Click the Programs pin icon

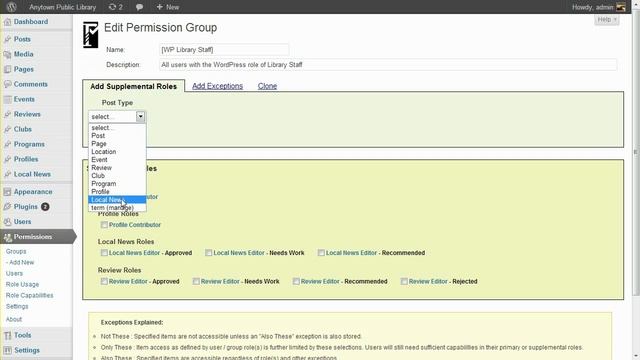[x=7, y=144]
